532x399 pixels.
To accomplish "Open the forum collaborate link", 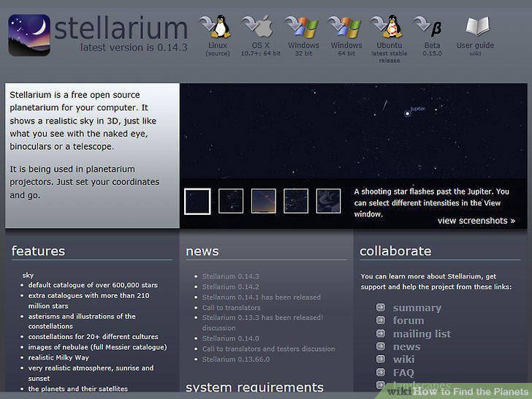I will [408, 321].
